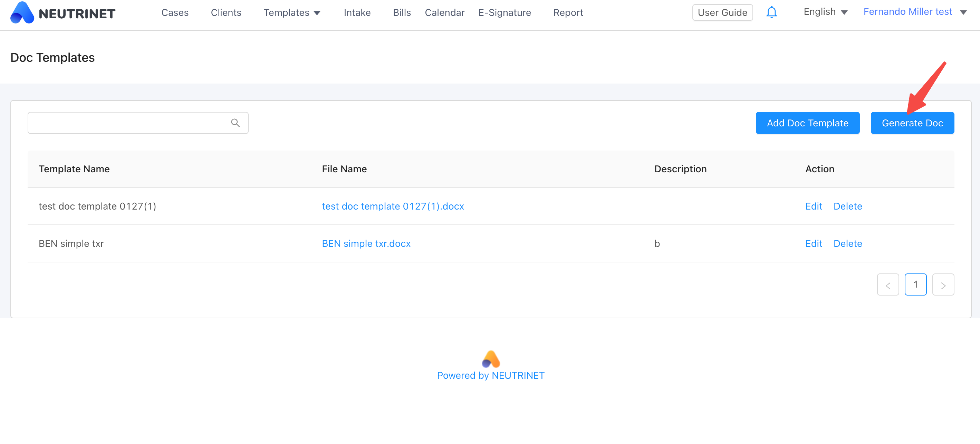Select page 1 in pagination
The image size is (980, 444).
(x=915, y=284)
